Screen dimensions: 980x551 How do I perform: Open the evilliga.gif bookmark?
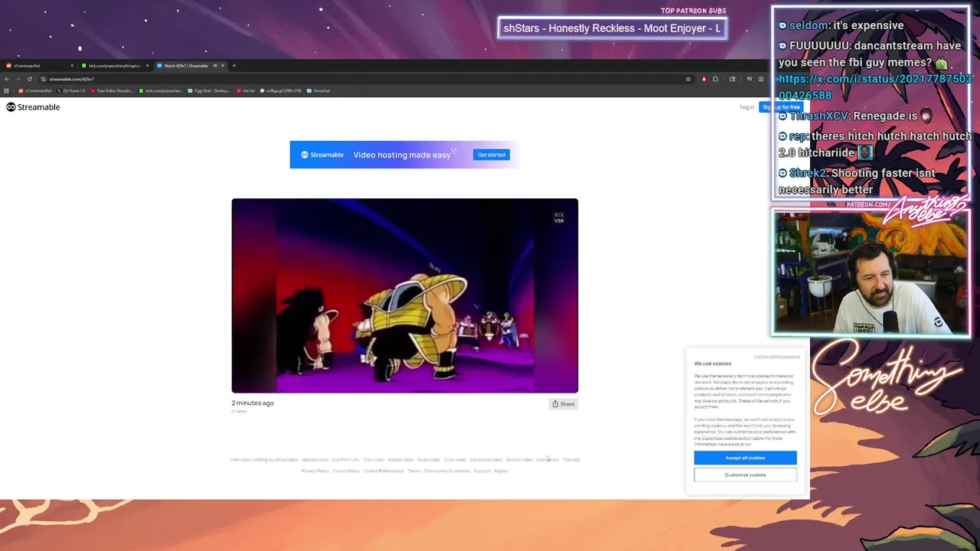[x=281, y=90]
